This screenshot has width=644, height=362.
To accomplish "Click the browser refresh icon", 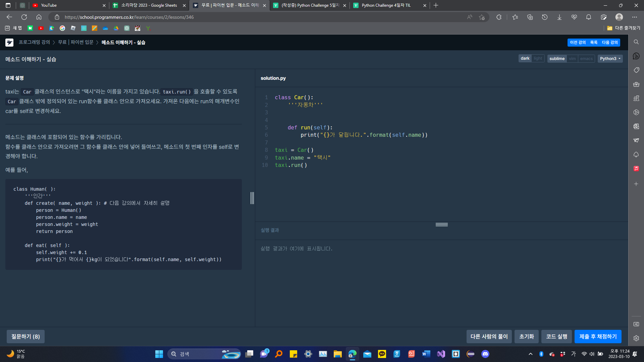I will 24,17.
